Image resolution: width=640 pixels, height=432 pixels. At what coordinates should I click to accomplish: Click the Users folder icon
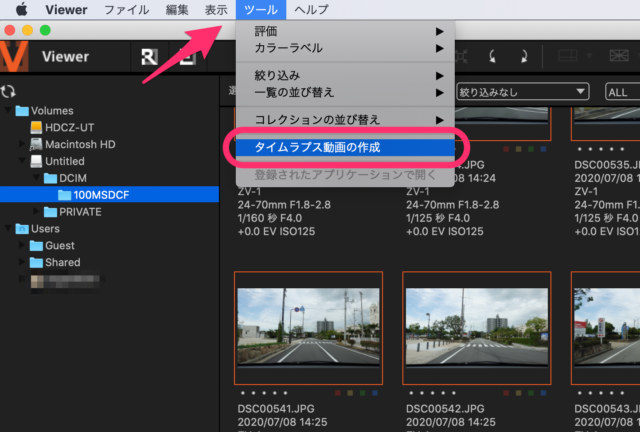pos(22,229)
